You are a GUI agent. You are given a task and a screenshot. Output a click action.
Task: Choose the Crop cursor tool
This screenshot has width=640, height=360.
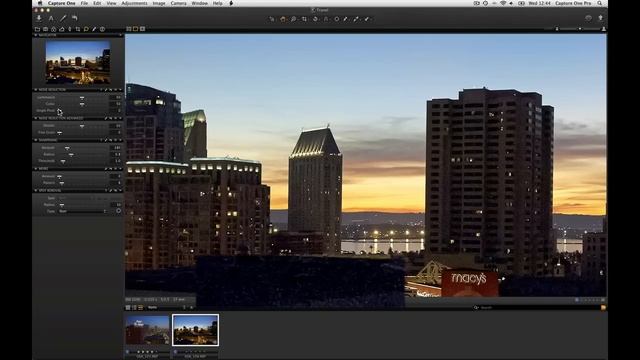point(304,19)
